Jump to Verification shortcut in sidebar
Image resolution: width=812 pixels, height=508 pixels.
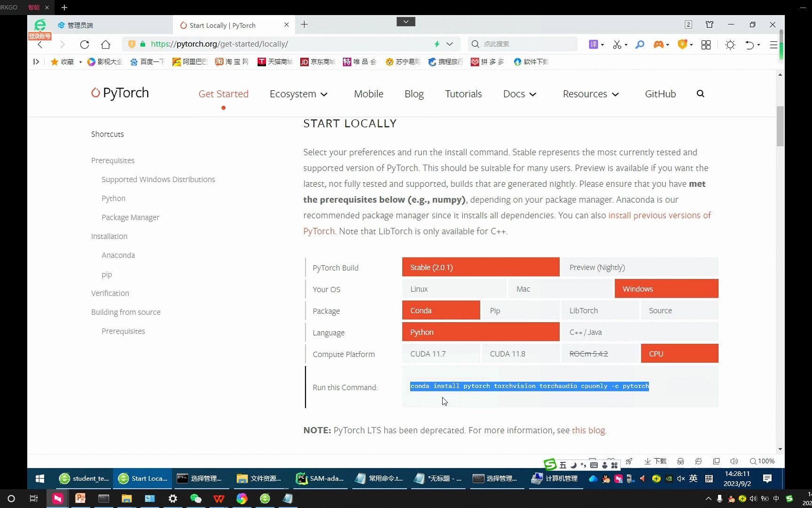click(x=110, y=293)
